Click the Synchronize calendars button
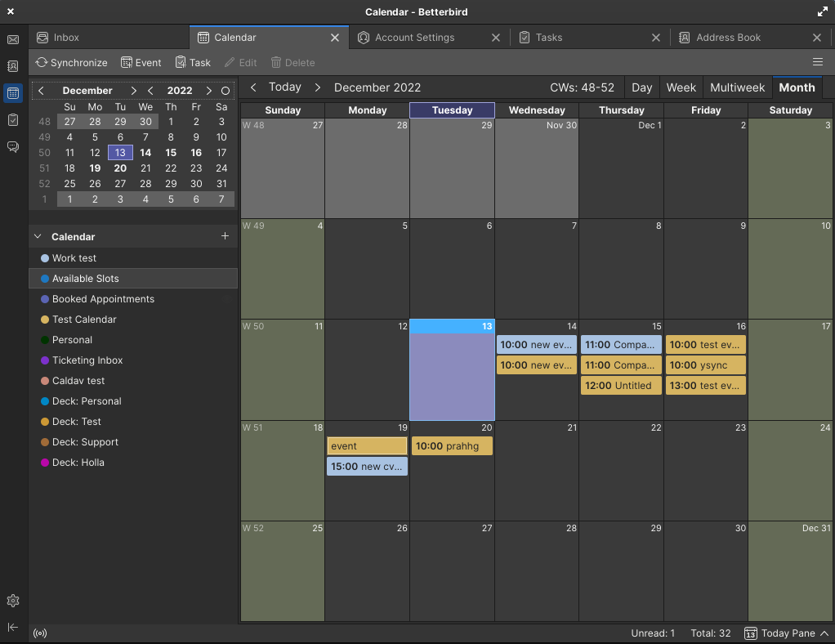This screenshot has height=644, width=835. [71, 63]
